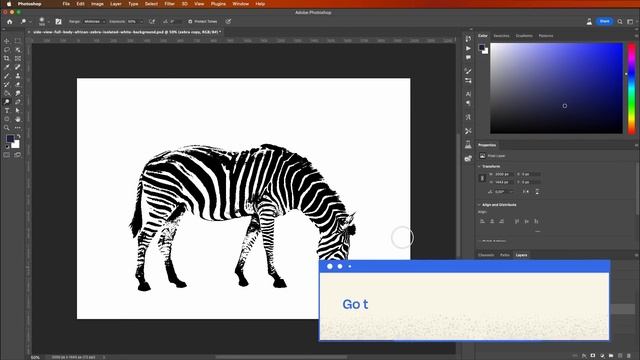
Task: Create a new group with folder icon
Action: pyautogui.click(x=611, y=356)
